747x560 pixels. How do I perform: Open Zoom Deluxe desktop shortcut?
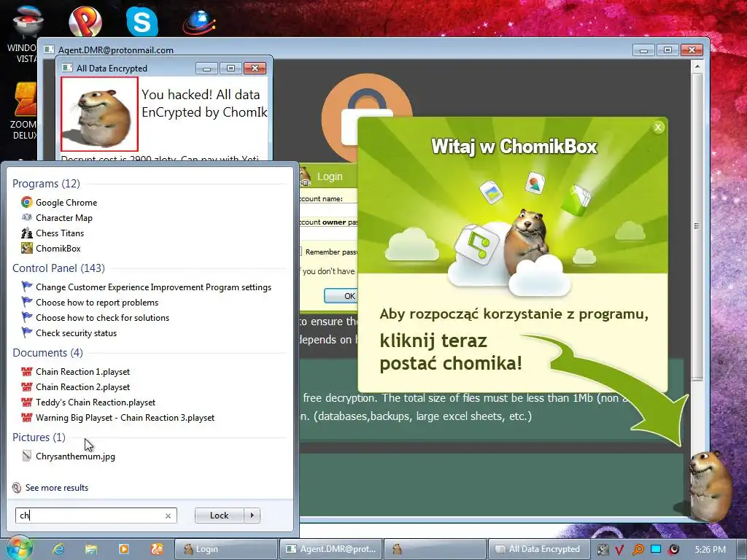[24, 111]
